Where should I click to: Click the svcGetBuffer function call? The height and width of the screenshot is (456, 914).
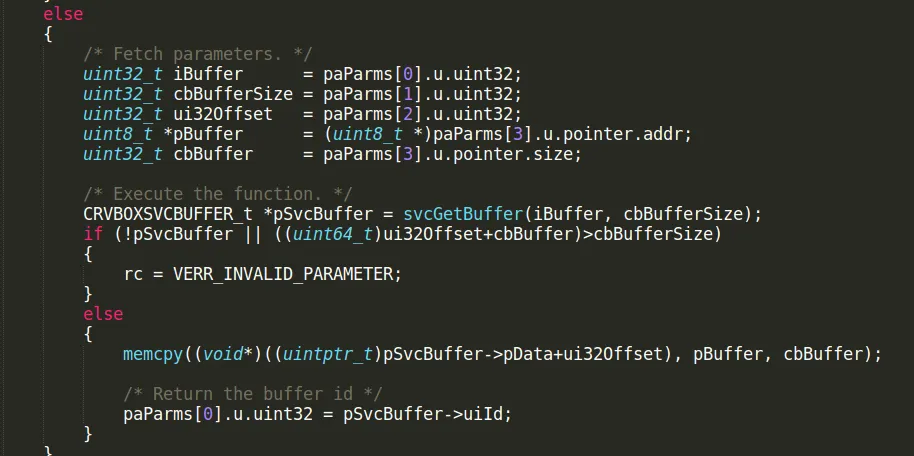pos(463,214)
